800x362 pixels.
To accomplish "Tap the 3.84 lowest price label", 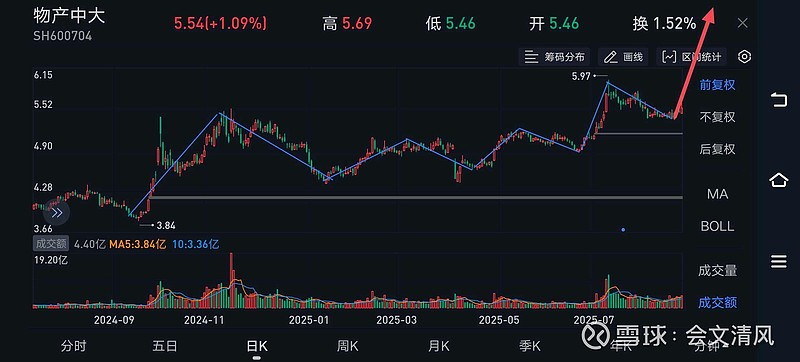I will point(166,225).
